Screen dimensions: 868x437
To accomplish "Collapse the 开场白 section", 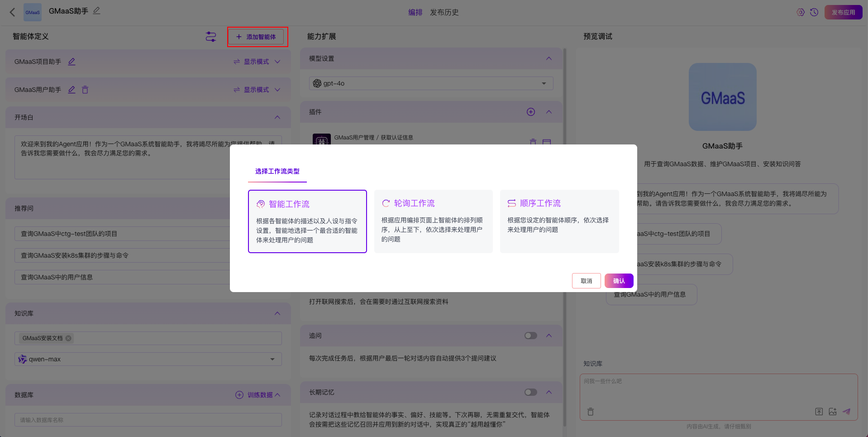I will coord(277,117).
